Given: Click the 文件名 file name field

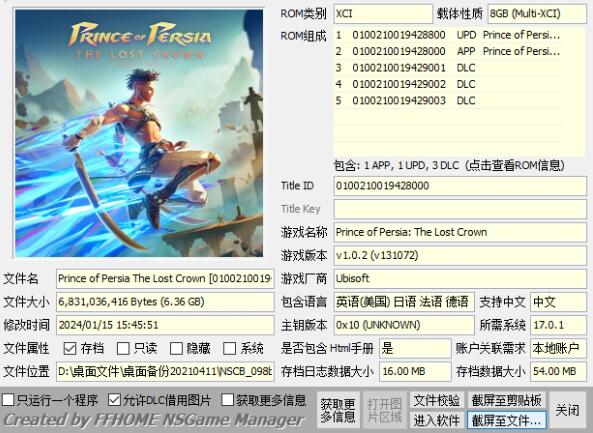Looking at the screenshot, I should (165, 279).
